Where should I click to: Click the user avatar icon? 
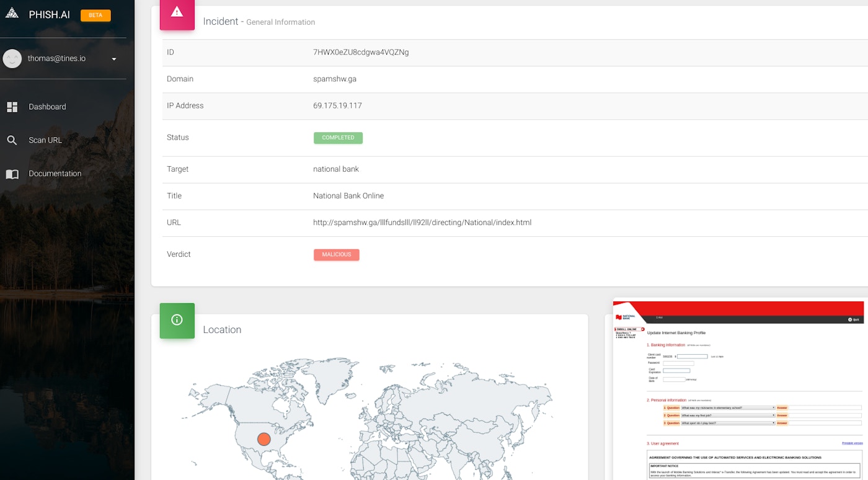[12, 59]
